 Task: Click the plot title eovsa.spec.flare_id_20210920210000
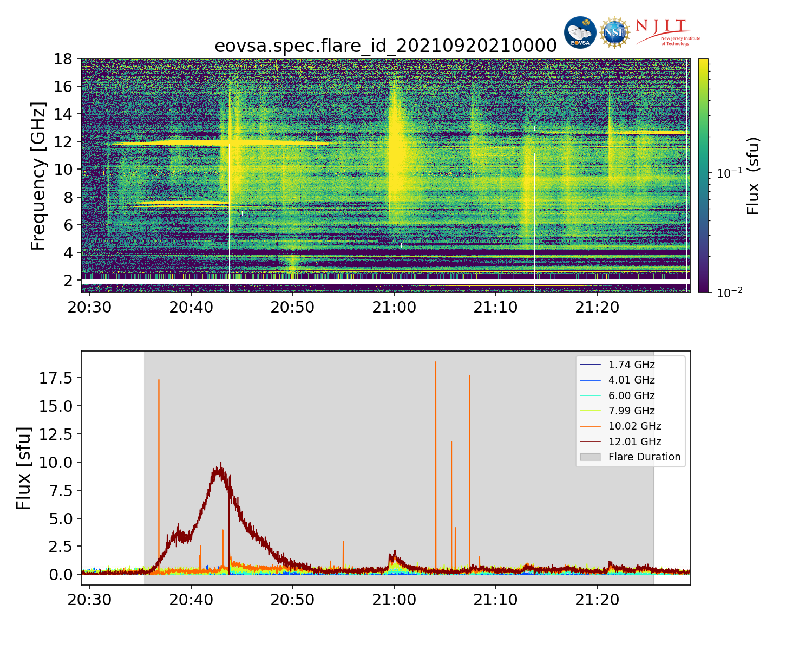(x=385, y=46)
